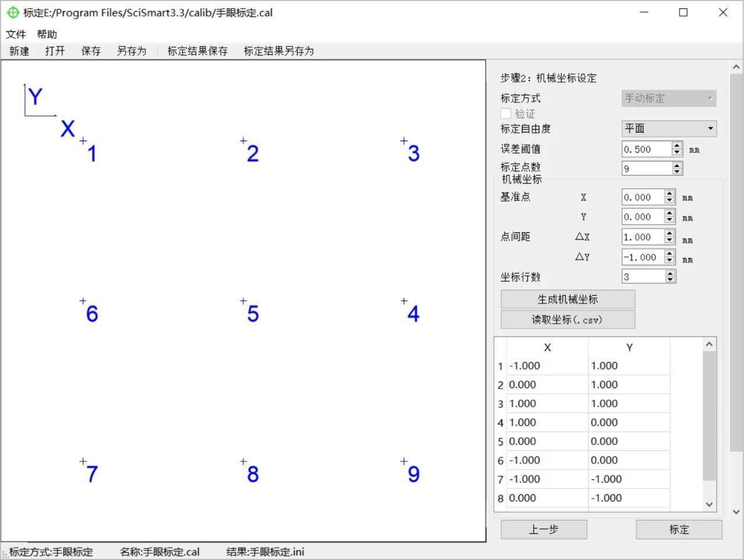The height and width of the screenshot is (560, 744).
Task: Click the app icon in the title bar
Action: [13, 12]
